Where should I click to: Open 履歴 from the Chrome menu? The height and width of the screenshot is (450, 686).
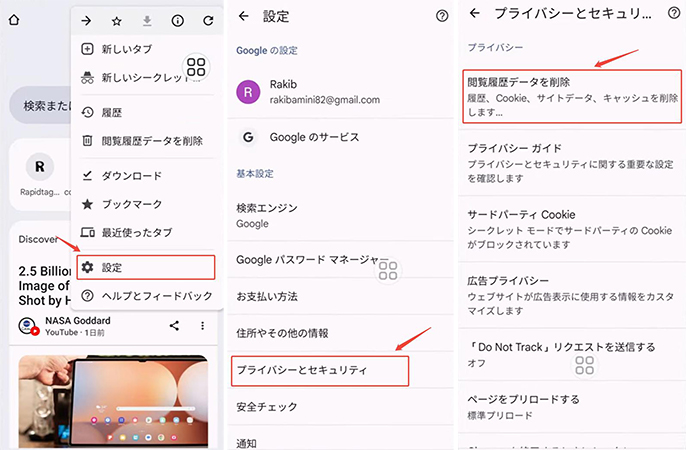[x=147, y=112]
